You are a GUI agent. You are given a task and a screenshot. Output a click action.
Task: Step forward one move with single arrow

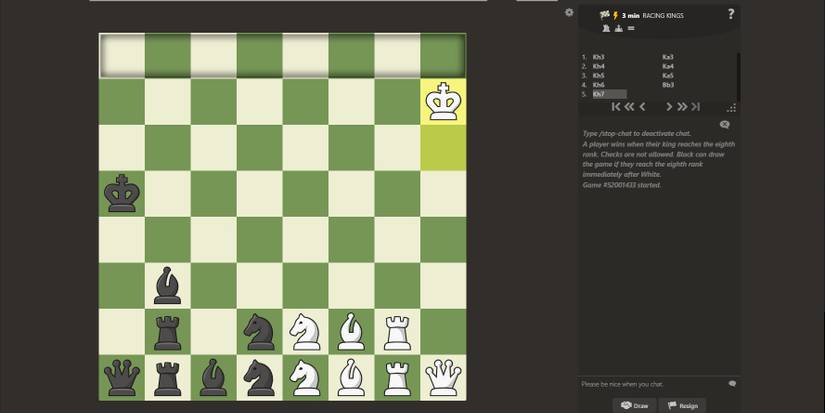(x=669, y=107)
